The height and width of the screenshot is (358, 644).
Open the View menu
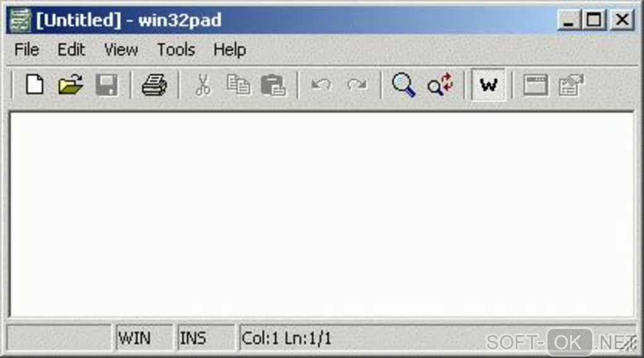(121, 50)
